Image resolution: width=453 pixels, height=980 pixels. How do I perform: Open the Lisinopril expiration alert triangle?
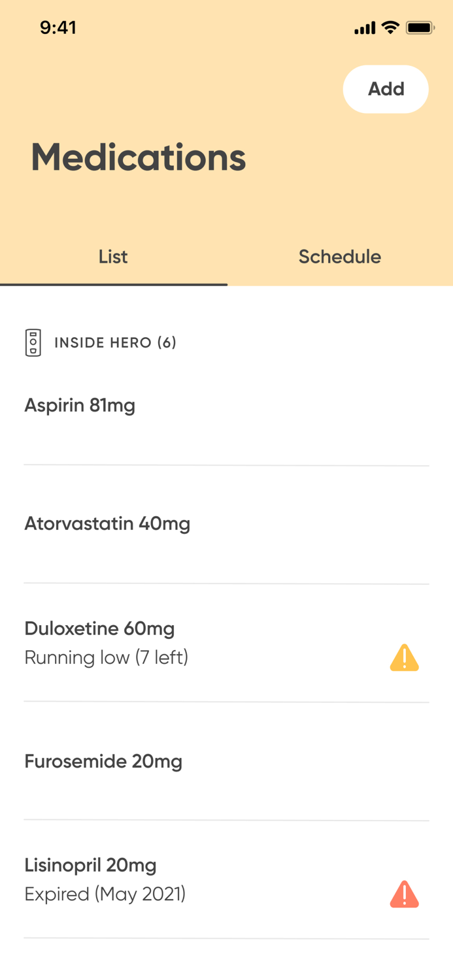coord(404,894)
